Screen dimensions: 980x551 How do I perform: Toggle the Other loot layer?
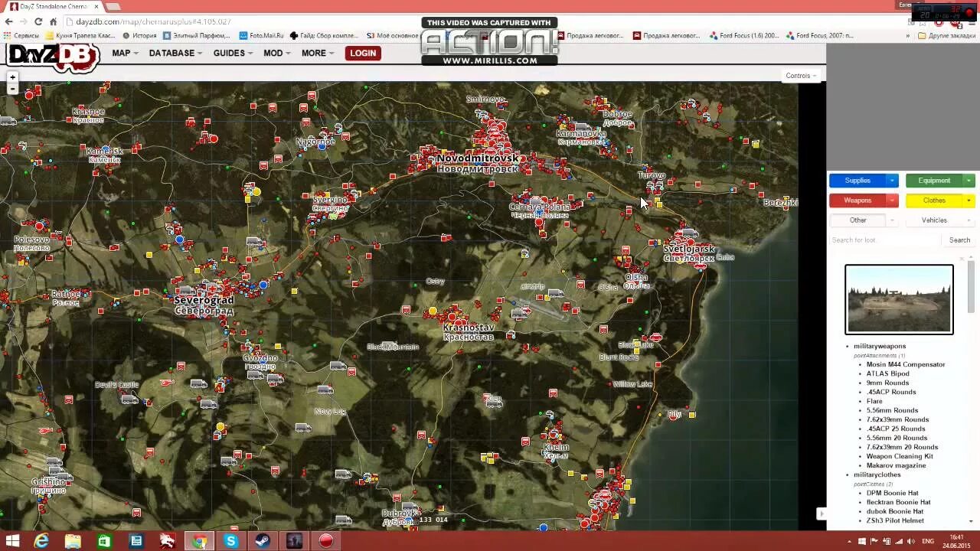tap(857, 220)
